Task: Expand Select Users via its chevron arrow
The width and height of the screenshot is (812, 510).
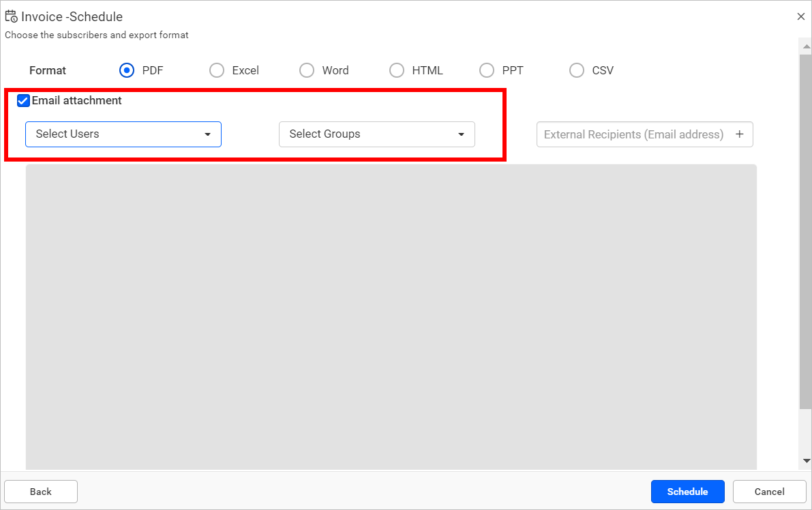Action: tap(208, 134)
